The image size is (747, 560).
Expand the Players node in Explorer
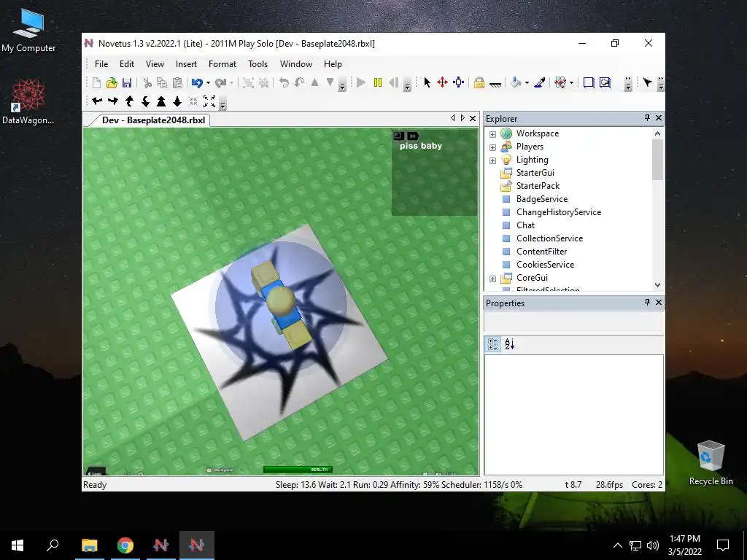[x=492, y=147]
